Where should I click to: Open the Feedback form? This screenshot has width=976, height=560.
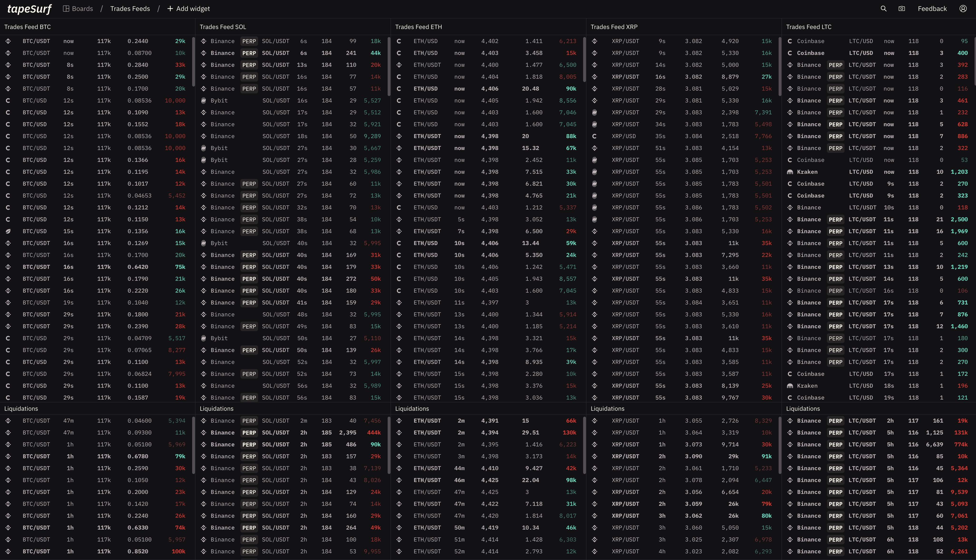pyautogui.click(x=932, y=9)
